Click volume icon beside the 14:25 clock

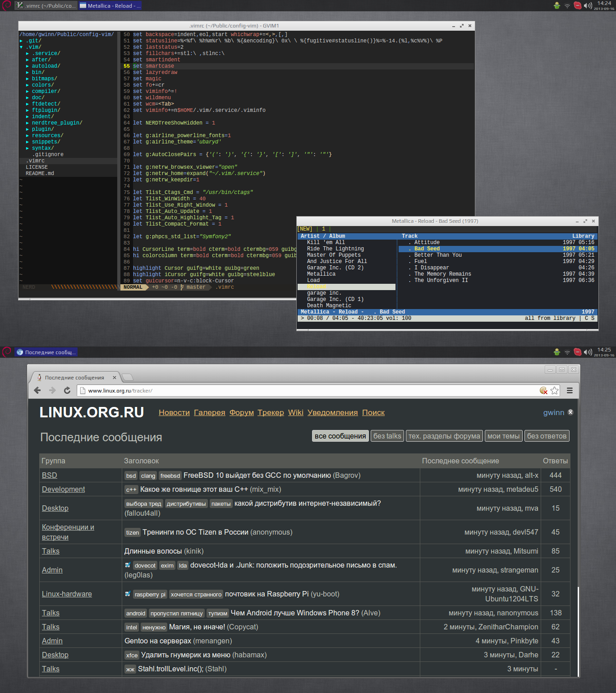click(588, 352)
